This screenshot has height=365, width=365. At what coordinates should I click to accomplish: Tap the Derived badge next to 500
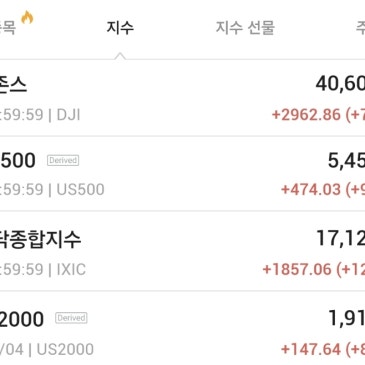63,160
